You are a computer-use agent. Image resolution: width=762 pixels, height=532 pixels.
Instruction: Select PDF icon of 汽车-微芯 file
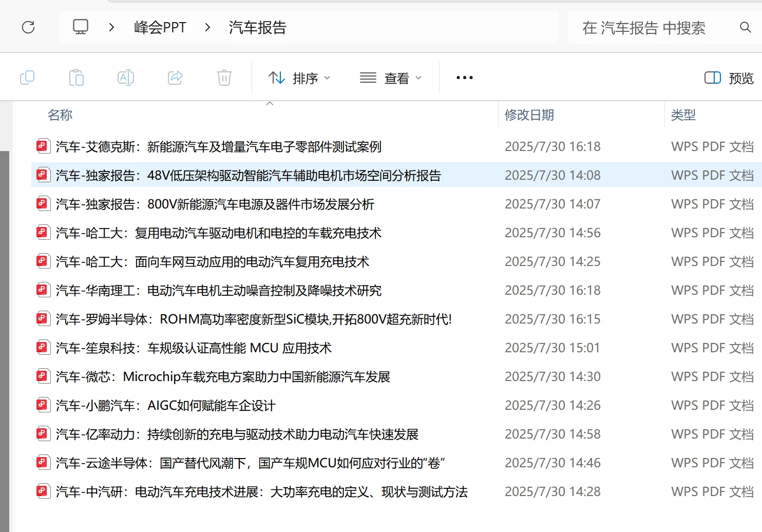coord(43,376)
